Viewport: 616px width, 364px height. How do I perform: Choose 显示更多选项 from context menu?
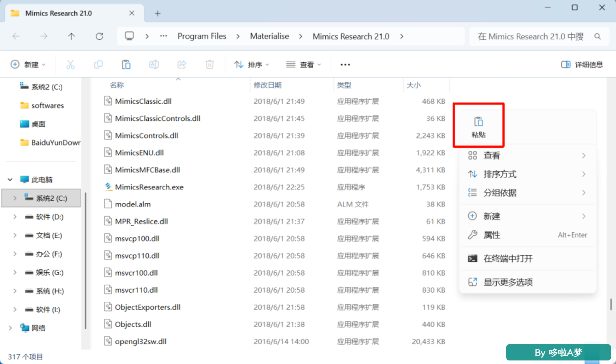pos(527,282)
